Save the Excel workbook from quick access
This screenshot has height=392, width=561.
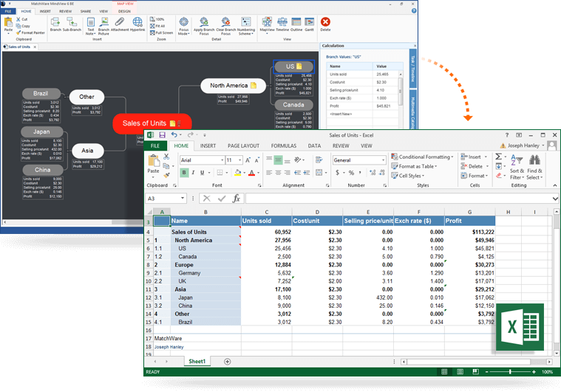160,135
